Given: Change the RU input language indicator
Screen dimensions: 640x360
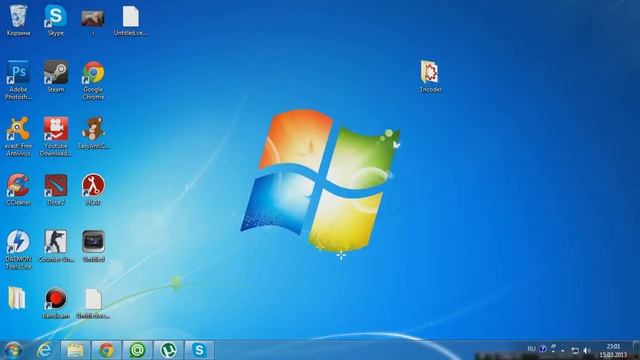Looking at the screenshot, I should [531, 349].
